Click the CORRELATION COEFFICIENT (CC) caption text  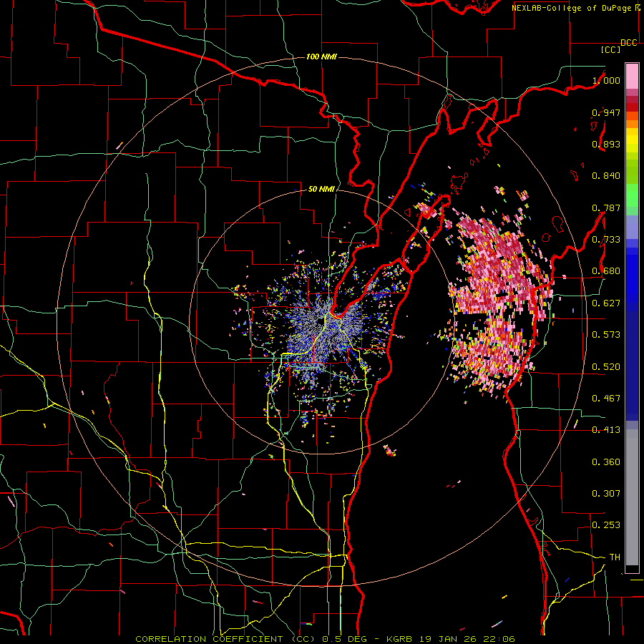click(226, 639)
